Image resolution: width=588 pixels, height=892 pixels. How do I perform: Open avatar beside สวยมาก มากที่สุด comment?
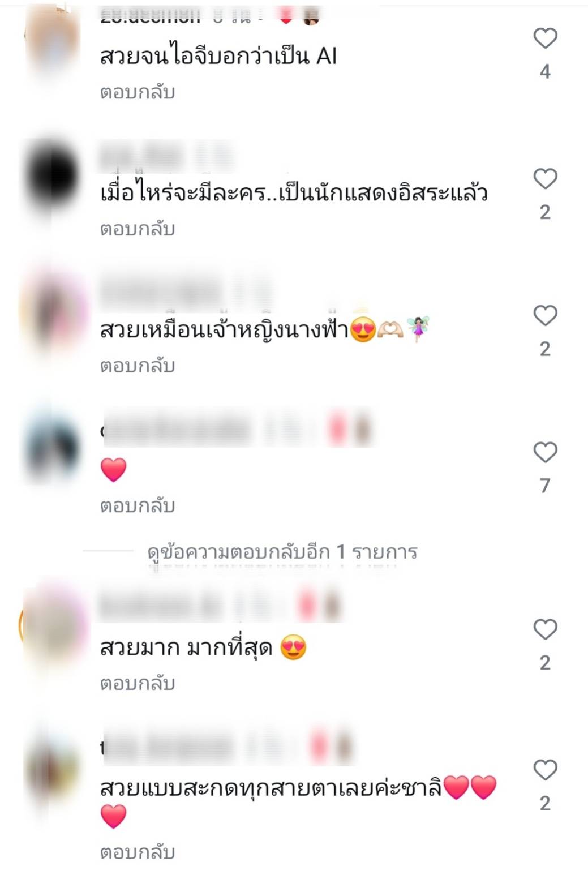(x=53, y=625)
